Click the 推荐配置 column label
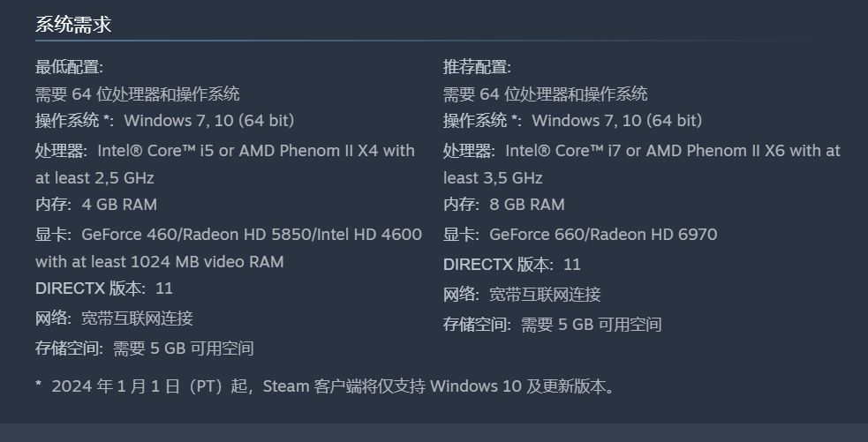 tap(477, 67)
